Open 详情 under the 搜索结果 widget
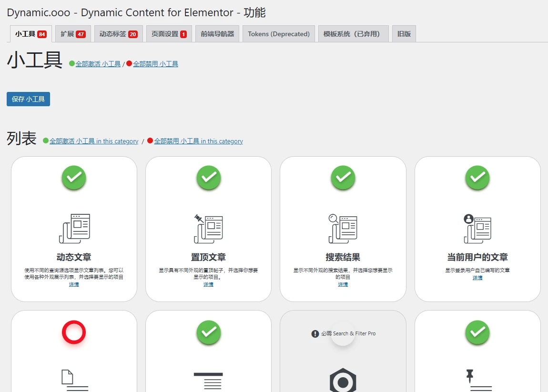Image resolution: width=548 pixels, height=392 pixels. coord(343,284)
